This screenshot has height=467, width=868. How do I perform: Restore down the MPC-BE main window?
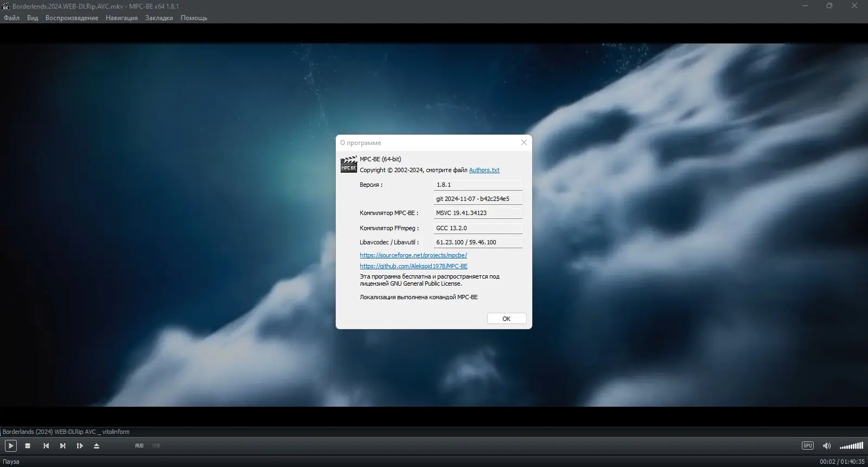click(x=829, y=6)
